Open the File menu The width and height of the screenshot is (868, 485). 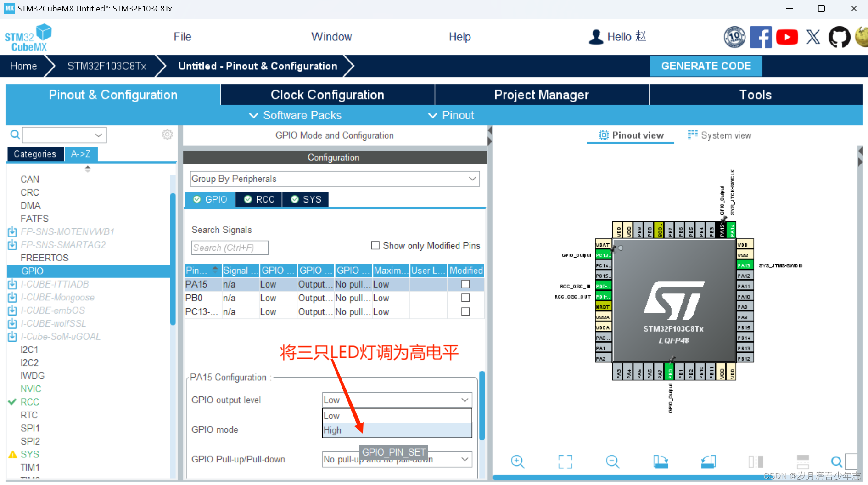coord(182,37)
